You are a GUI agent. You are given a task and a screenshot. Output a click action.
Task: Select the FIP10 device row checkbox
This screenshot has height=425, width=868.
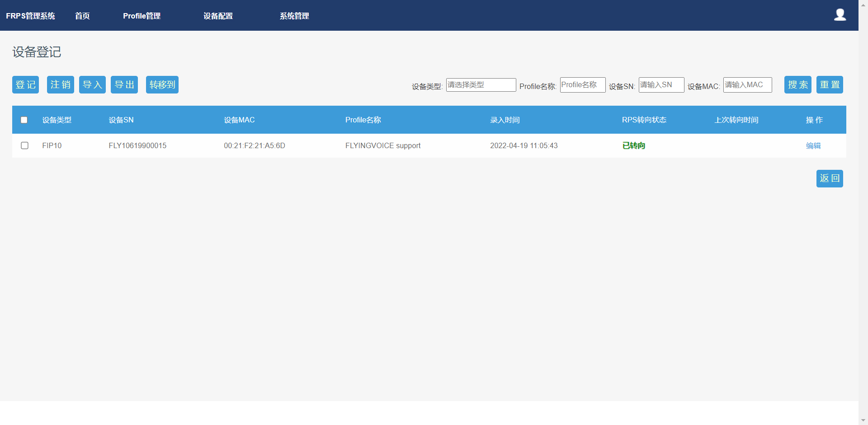tap(25, 145)
